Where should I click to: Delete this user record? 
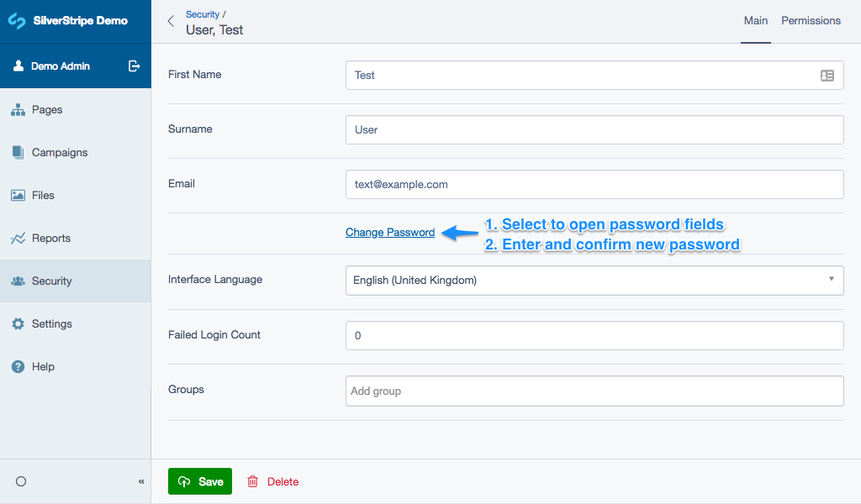[282, 481]
